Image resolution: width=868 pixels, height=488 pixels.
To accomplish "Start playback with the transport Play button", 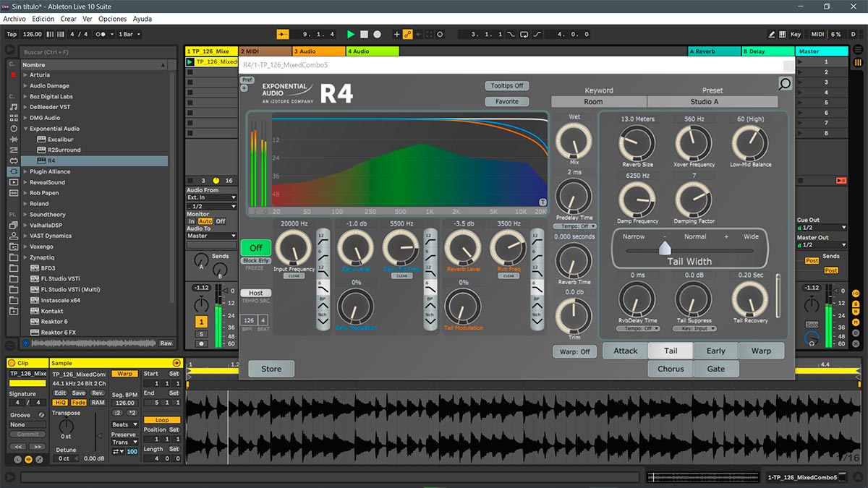I will 351,34.
